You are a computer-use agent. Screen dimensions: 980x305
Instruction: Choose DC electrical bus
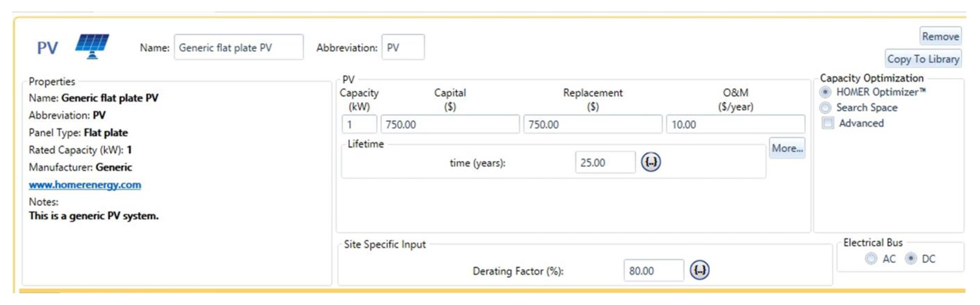[x=911, y=259]
